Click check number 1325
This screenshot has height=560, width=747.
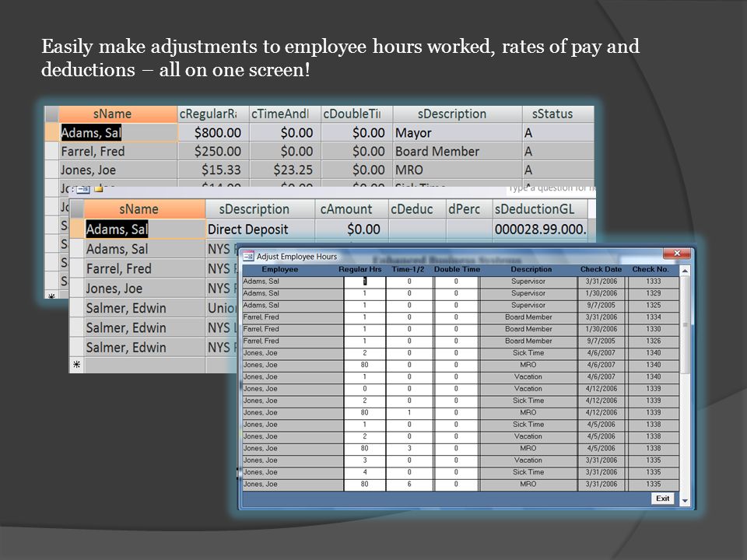(x=653, y=305)
